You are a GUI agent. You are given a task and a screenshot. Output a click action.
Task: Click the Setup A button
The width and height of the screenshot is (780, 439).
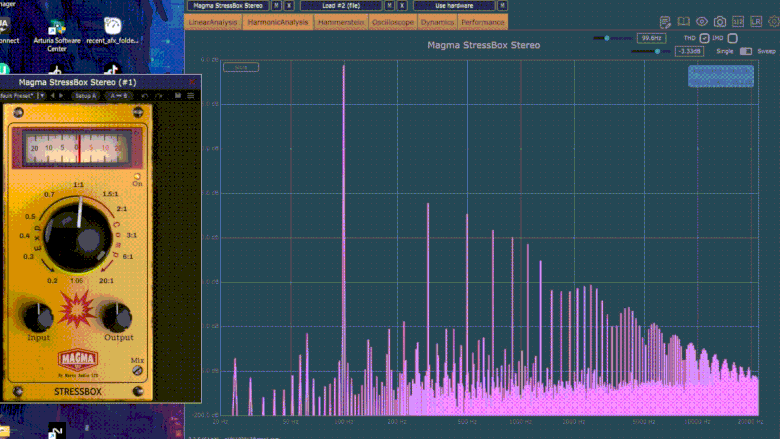[85, 95]
